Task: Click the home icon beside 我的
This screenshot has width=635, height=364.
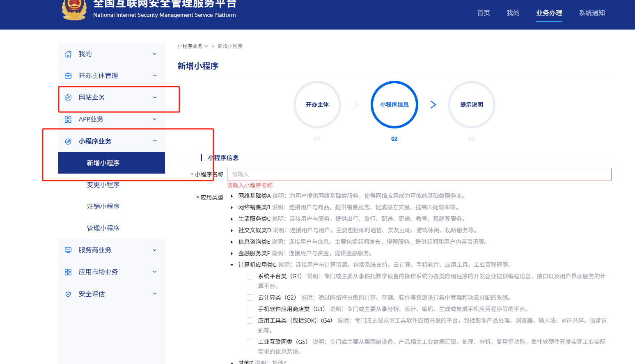Action: click(68, 54)
